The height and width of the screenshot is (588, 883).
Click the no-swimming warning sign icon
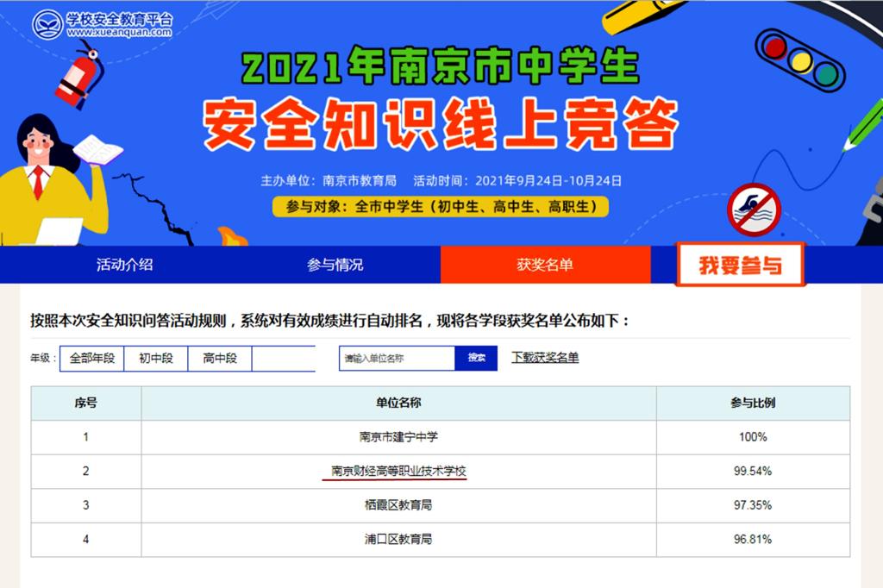(x=753, y=210)
